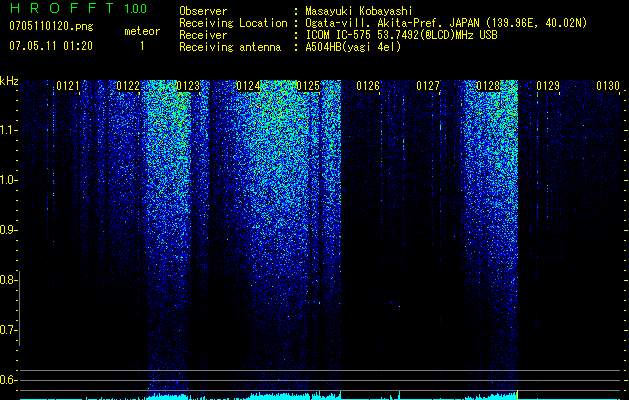Click the 0.8 frequency axis label
This screenshot has height=400, width=629.
[7, 280]
